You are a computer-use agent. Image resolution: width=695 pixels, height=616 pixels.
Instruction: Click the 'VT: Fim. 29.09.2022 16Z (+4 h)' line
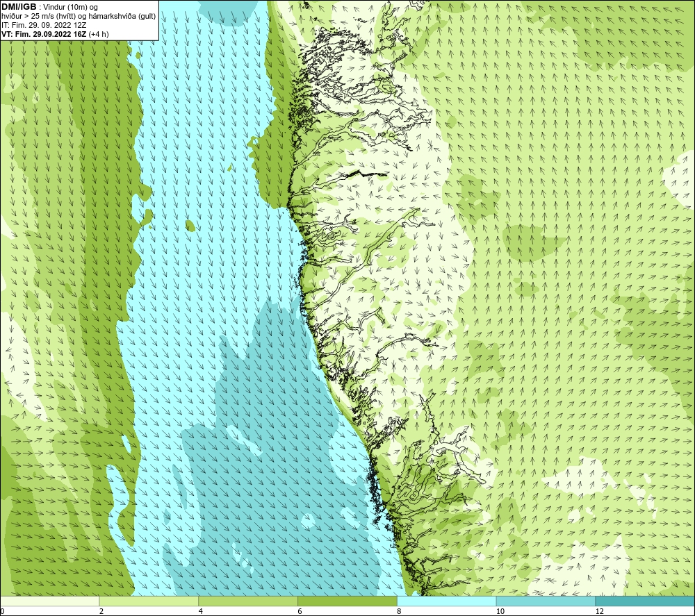coord(55,33)
